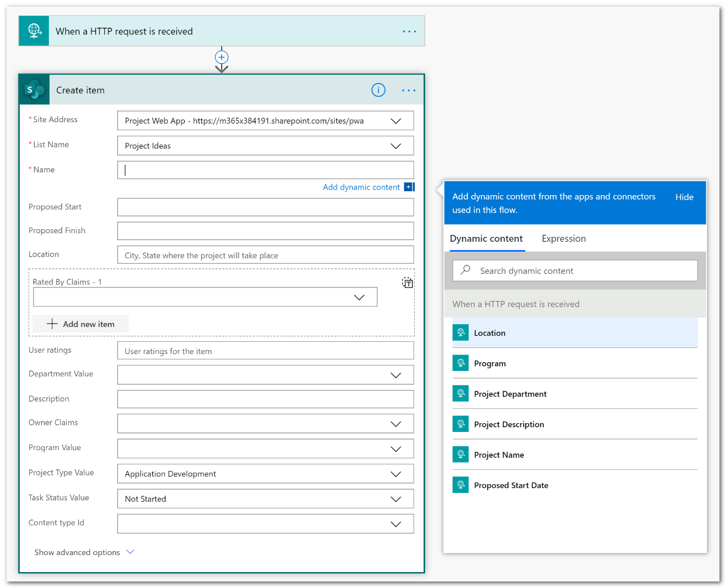Select Proposed Start Date dynamic content
Viewport: 726px width, 588px height.
[x=575, y=485]
